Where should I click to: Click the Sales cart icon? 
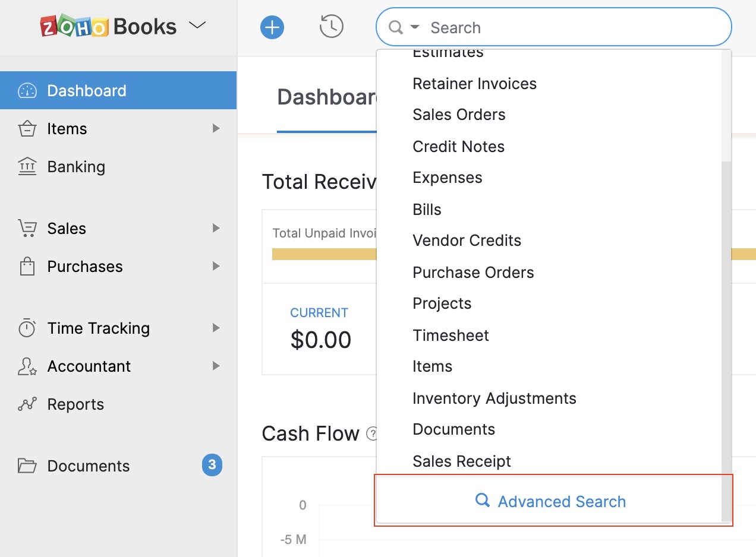[26, 228]
